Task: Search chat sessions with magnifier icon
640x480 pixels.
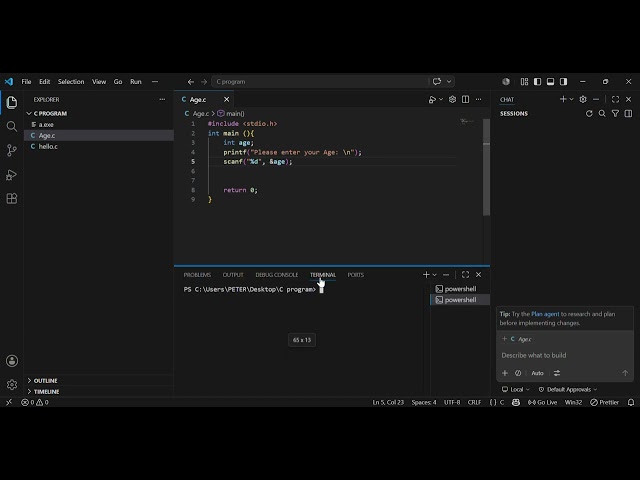Action: pyautogui.click(x=602, y=113)
